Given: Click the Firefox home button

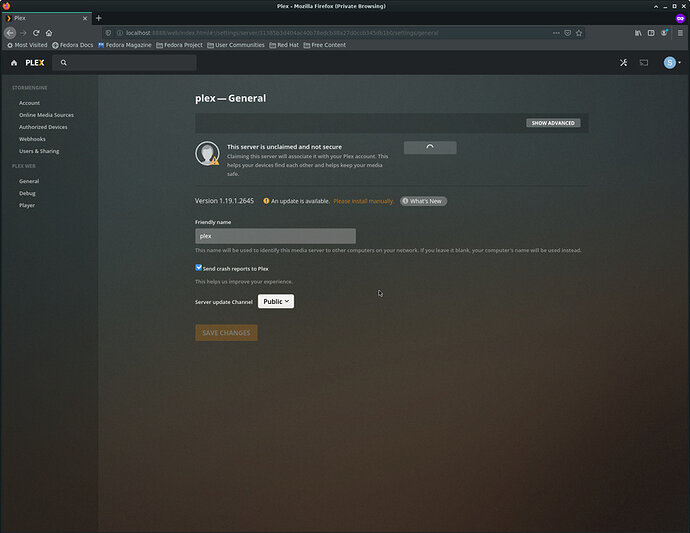Looking at the screenshot, I should point(49,33).
